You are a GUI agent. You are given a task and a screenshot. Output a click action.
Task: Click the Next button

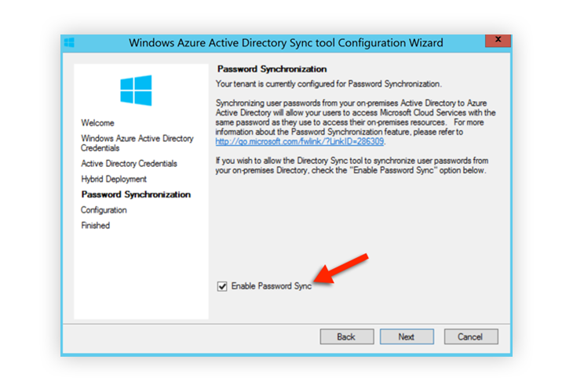point(407,336)
